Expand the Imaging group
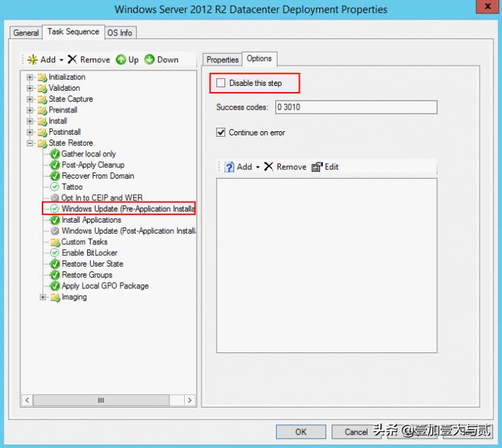This screenshot has width=502, height=448. click(x=43, y=297)
